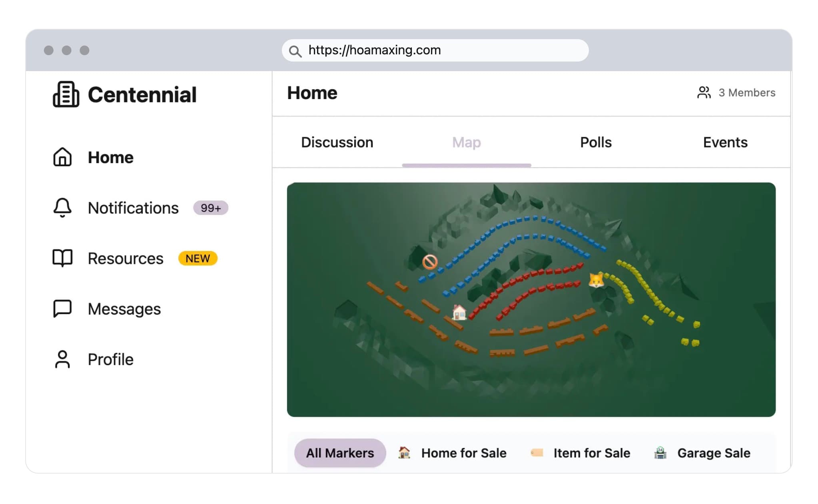818x504 pixels.
Task: Toggle the Item for Sale marker filter
Action: 580,453
